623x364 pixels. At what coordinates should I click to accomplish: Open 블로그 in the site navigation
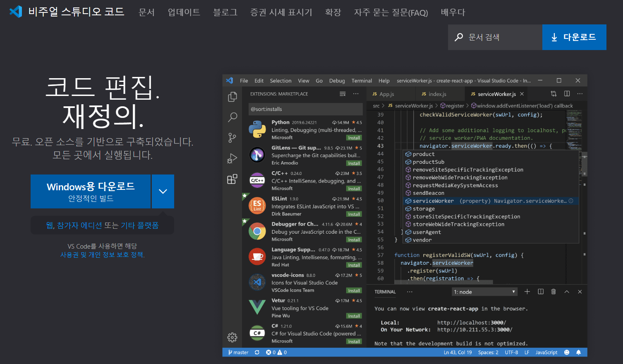tap(225, 12)
